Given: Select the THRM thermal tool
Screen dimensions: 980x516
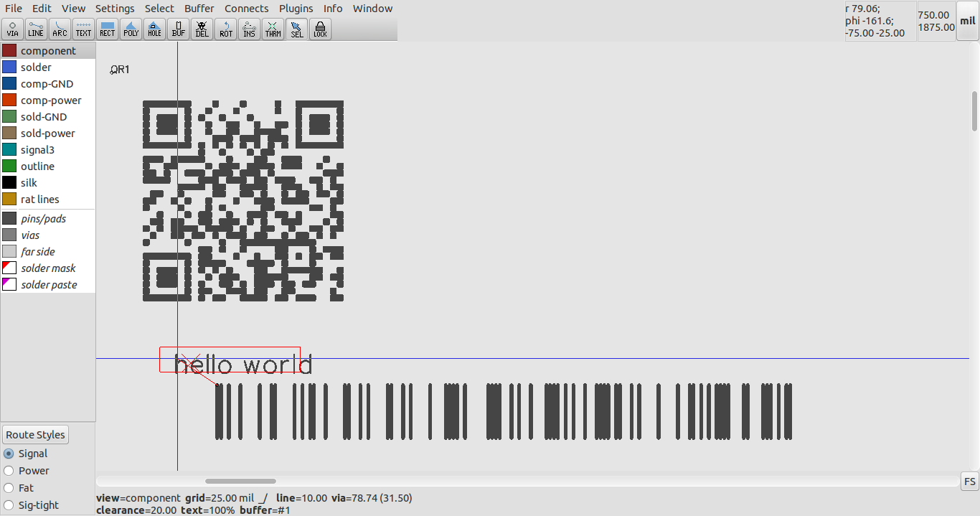Looking at the screenshot, I should [273, 29].
